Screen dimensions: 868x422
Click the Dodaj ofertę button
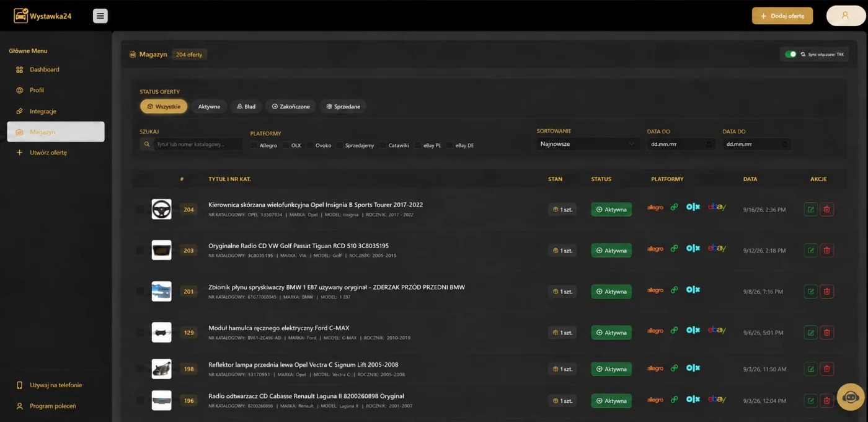coord(782,16)
